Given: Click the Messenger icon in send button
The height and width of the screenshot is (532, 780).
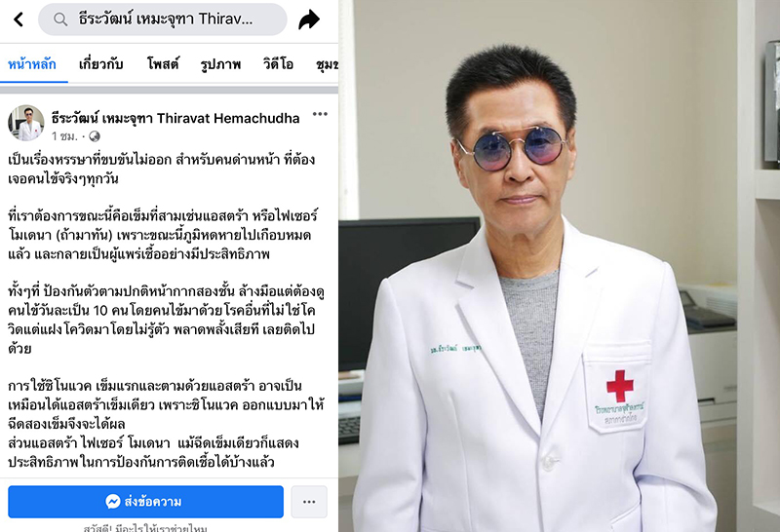Looking at the screenshot, I should point(113,501).
